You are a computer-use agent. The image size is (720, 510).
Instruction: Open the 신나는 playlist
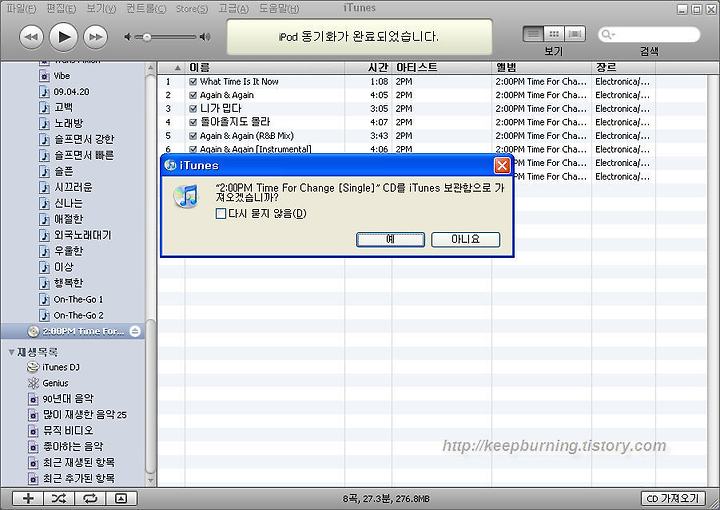68,203
